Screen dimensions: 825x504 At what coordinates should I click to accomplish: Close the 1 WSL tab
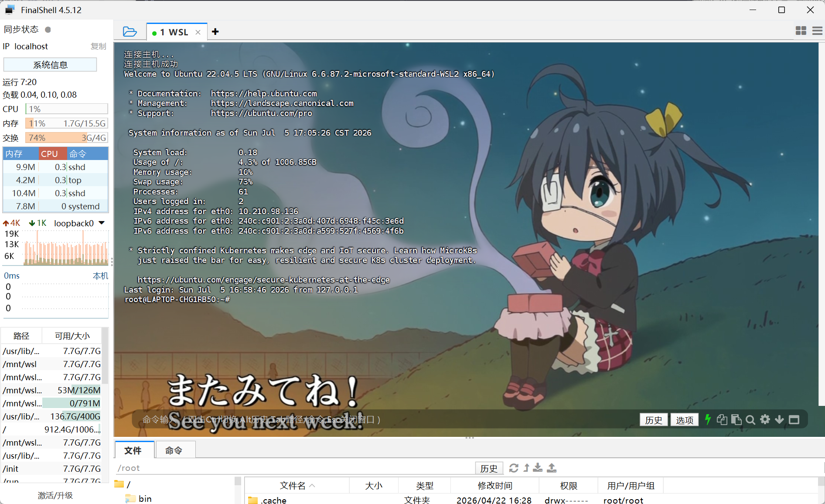198,32
